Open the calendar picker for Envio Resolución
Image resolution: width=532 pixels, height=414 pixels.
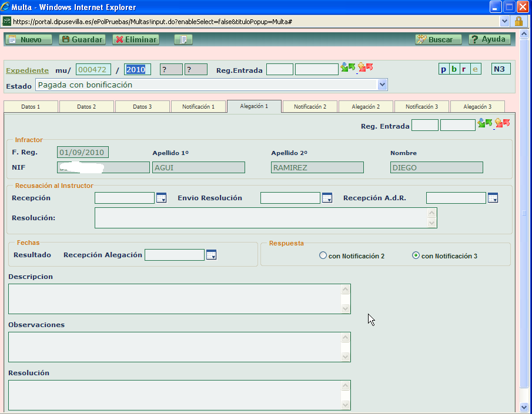pos(327,198)
